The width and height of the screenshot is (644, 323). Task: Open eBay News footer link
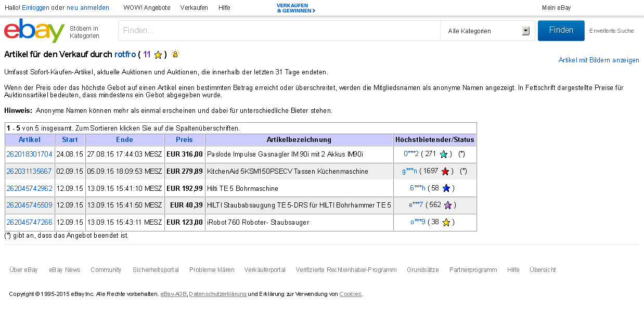65,270
